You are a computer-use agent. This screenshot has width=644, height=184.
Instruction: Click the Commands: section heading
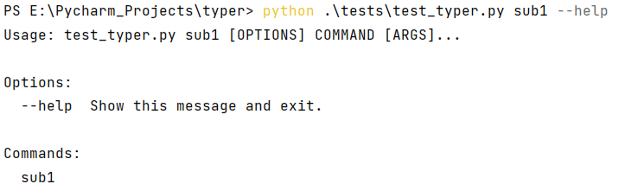coord(42,153)
